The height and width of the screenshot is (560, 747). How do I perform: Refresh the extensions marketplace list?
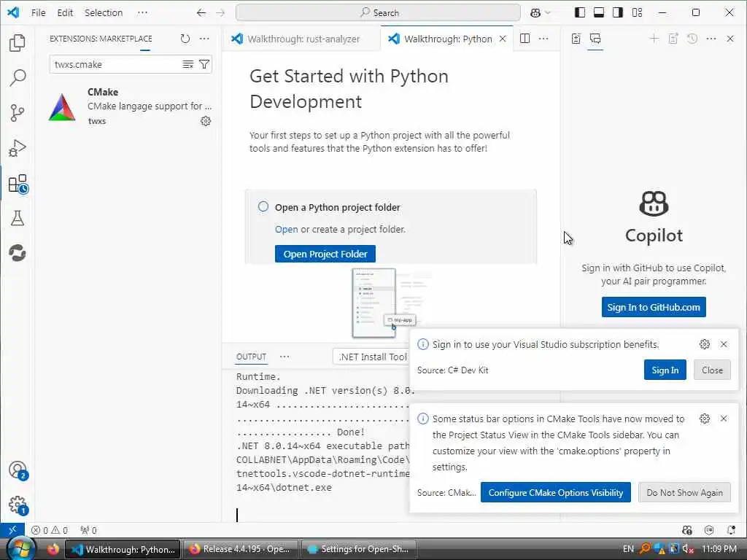185,39
